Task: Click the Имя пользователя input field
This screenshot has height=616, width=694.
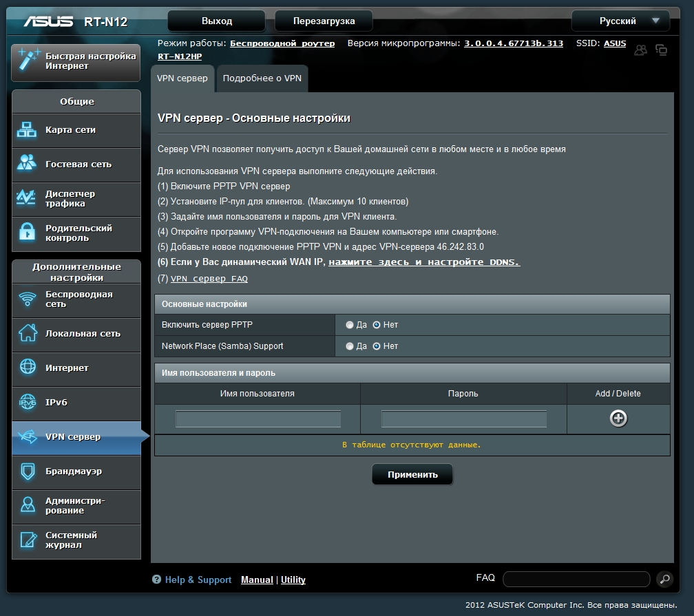Action: tap(258, 418)
